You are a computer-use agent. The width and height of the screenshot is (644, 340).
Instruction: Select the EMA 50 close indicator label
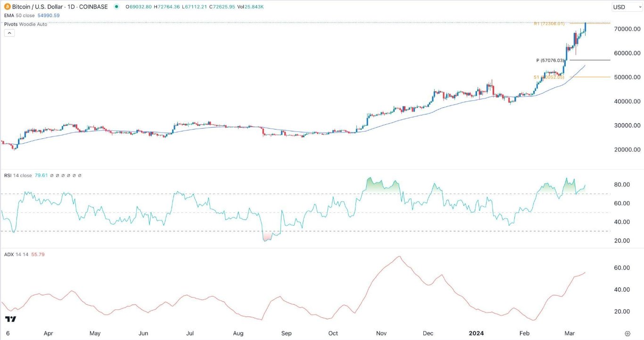coord(19,16)
